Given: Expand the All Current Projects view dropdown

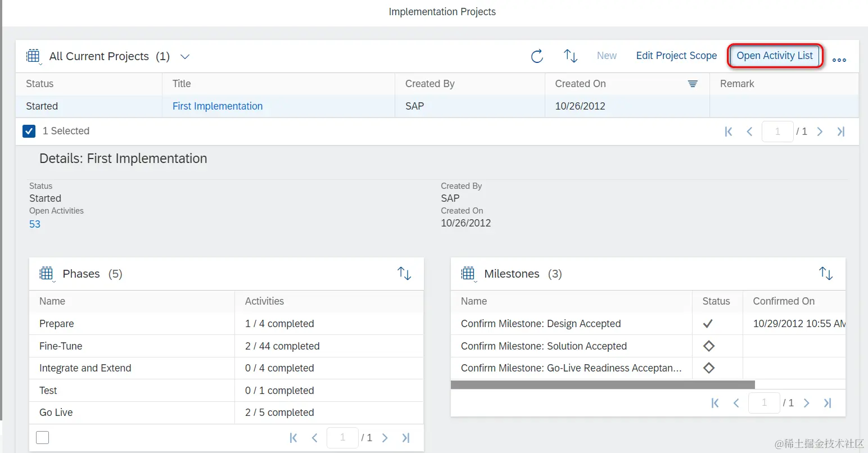Looking at the screenshot, I should coord(185,57).
